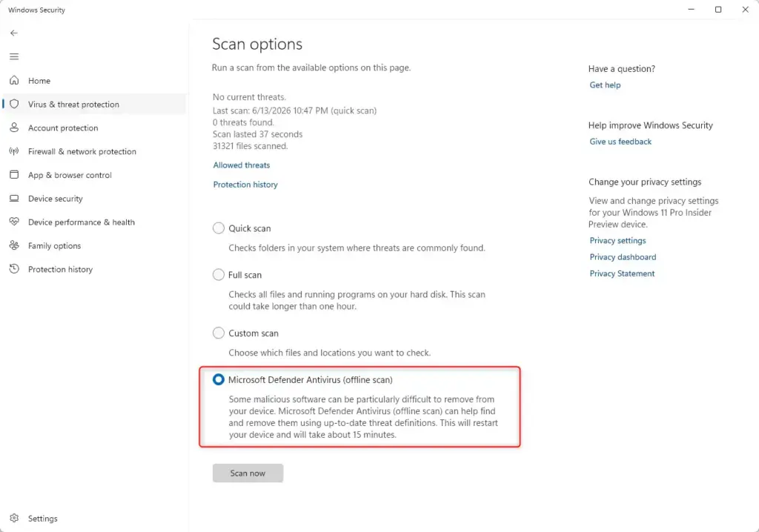Click the App & browser control window icon
759x532 pixels.
click(x=14, y=175)
